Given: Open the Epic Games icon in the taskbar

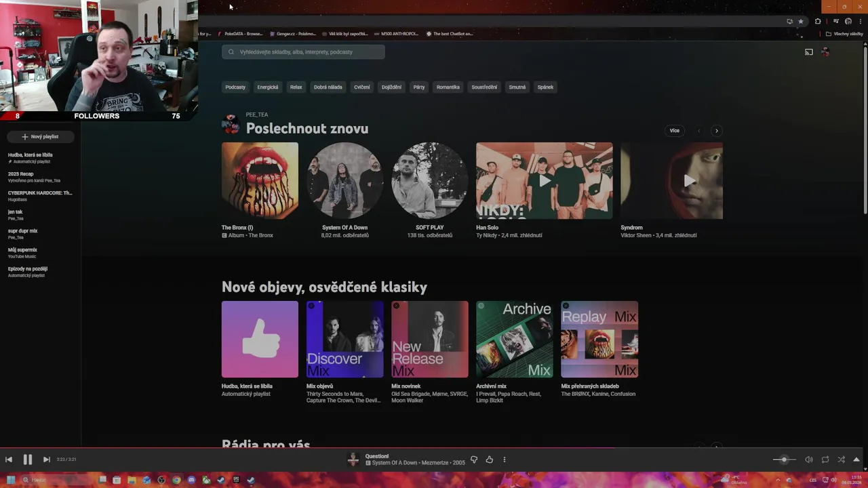Looking at the screenshot, I should (x=236, y=480).
